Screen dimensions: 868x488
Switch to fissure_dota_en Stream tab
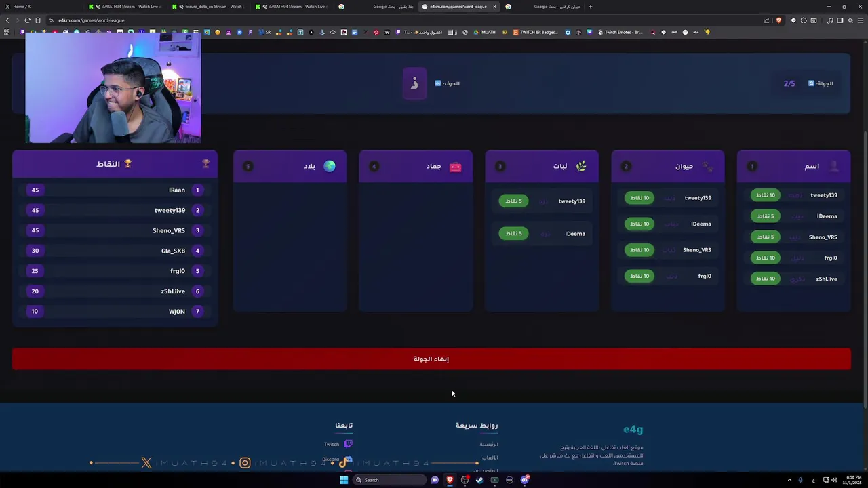pos(209,7)
